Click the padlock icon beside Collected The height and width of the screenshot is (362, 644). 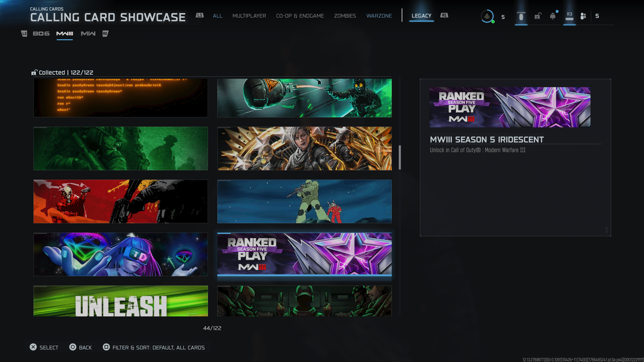34,72
